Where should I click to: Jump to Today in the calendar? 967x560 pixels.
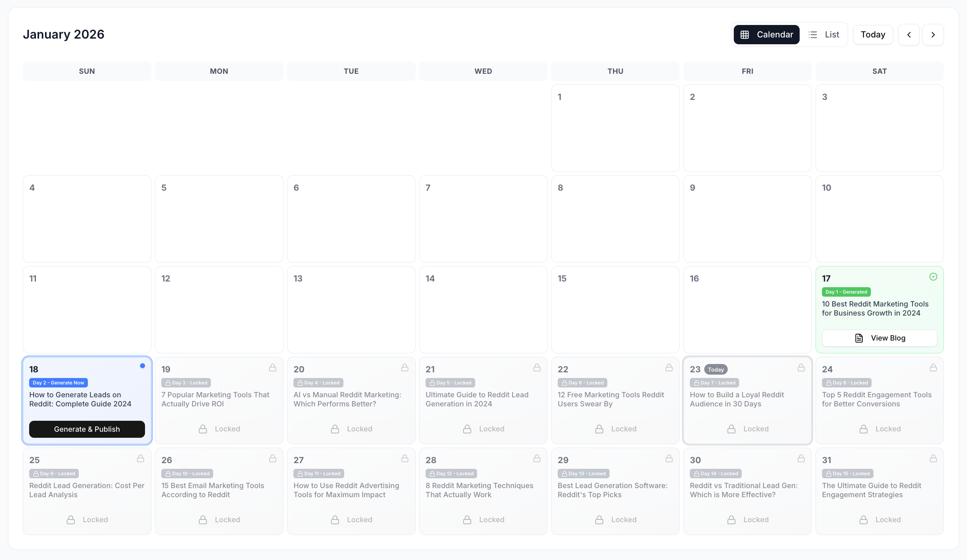coord(873,34)
